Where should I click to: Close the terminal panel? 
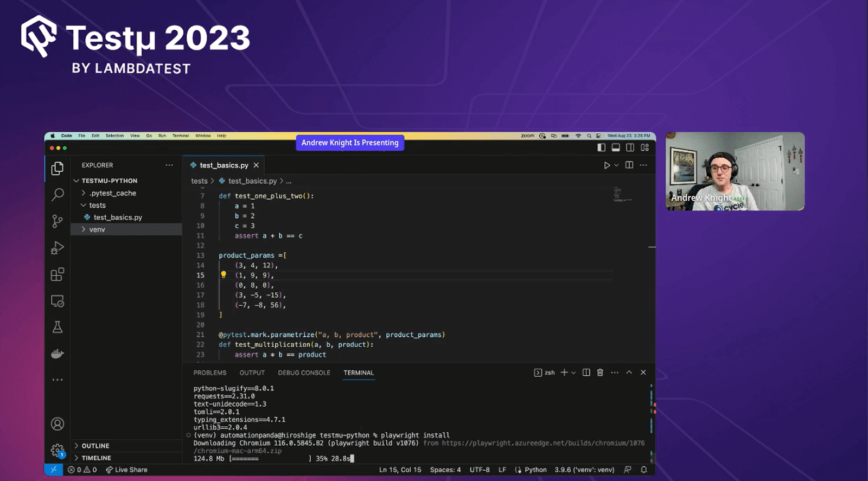(643, 373)
